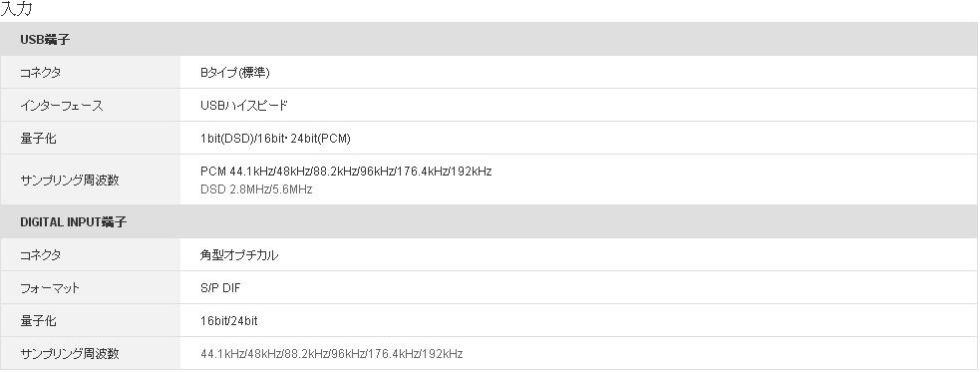Click the USBハイスピード value text
The height and width of the screenshot is (372, 980).
point(244,106)
